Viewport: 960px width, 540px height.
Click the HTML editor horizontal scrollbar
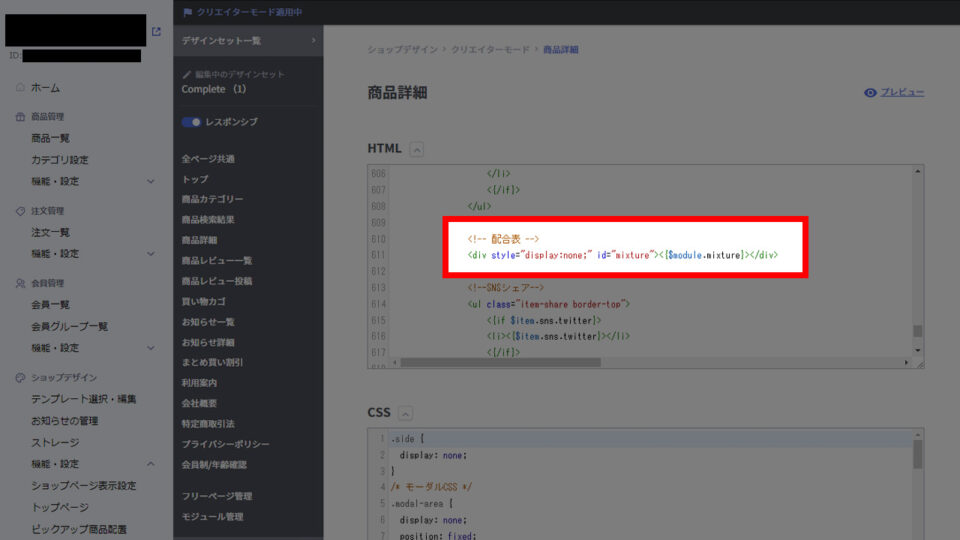500,362
